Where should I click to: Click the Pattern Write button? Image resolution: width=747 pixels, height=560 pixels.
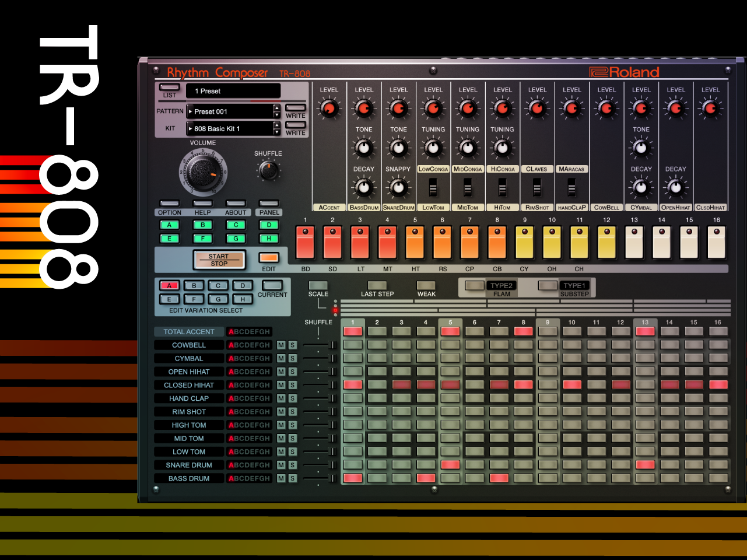click(x=296, y=107)
